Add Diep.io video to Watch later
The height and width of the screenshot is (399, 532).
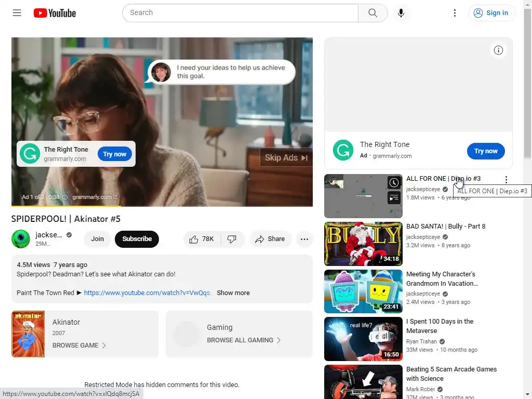point(394,183)
